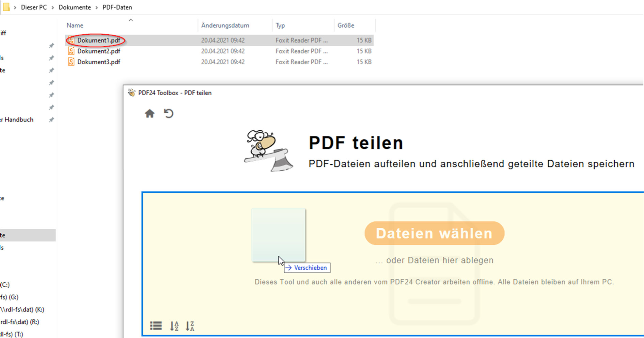Select Dokument1.pdf in the file list
Image resolution: width=644 pixels, height=338 pixels.
click(99, 40)
